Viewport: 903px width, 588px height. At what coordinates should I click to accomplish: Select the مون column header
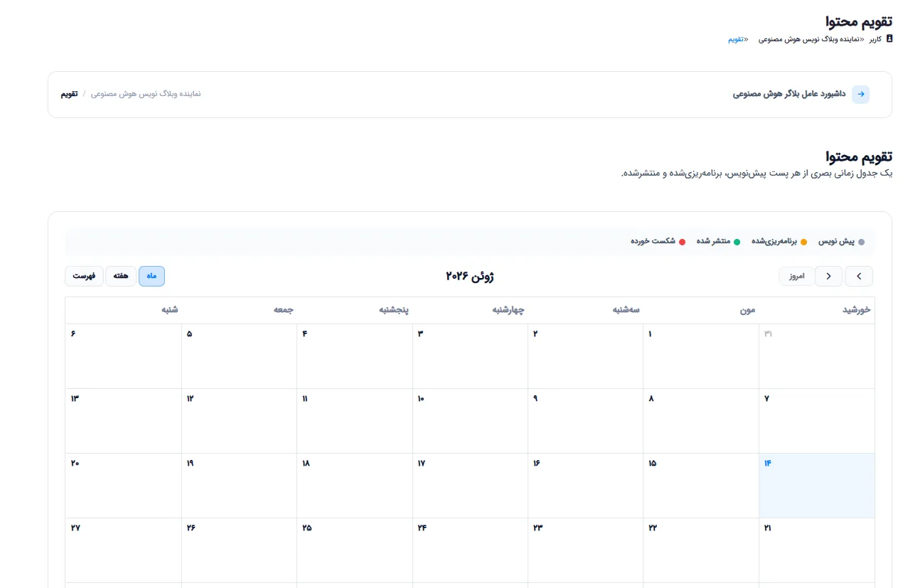(x=701, y=310)
